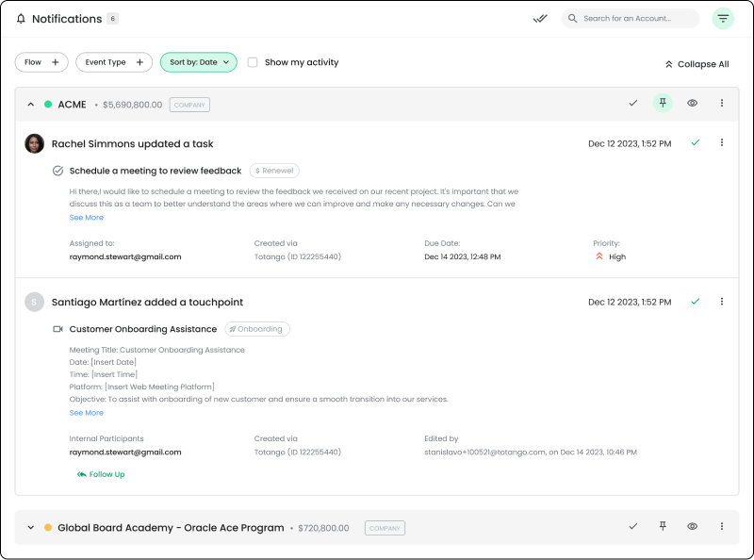Pin the ACME account
Viewport: 754px width, 560px height.
click(663, 104)
